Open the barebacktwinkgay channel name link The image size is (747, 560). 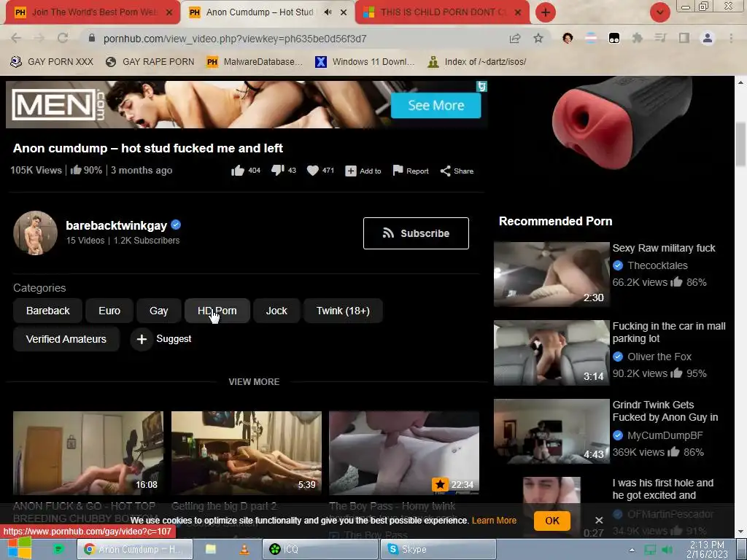click(116, 225)
